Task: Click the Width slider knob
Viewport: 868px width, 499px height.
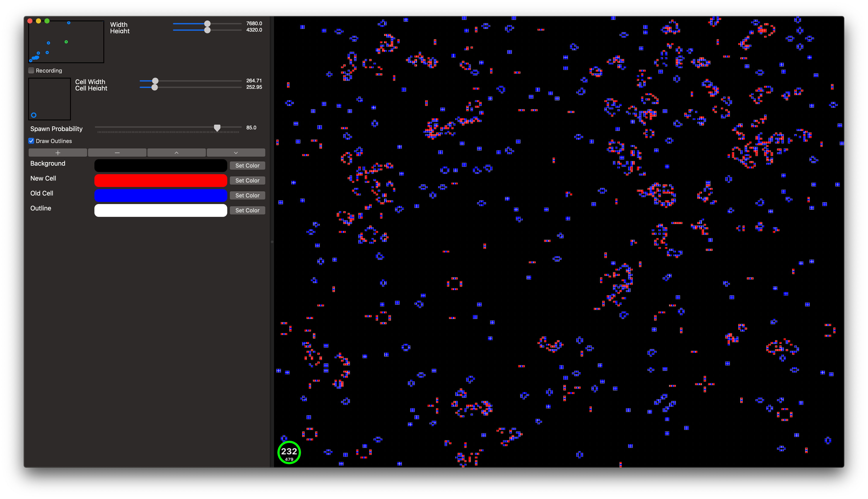Action: (x=207, y=24)
